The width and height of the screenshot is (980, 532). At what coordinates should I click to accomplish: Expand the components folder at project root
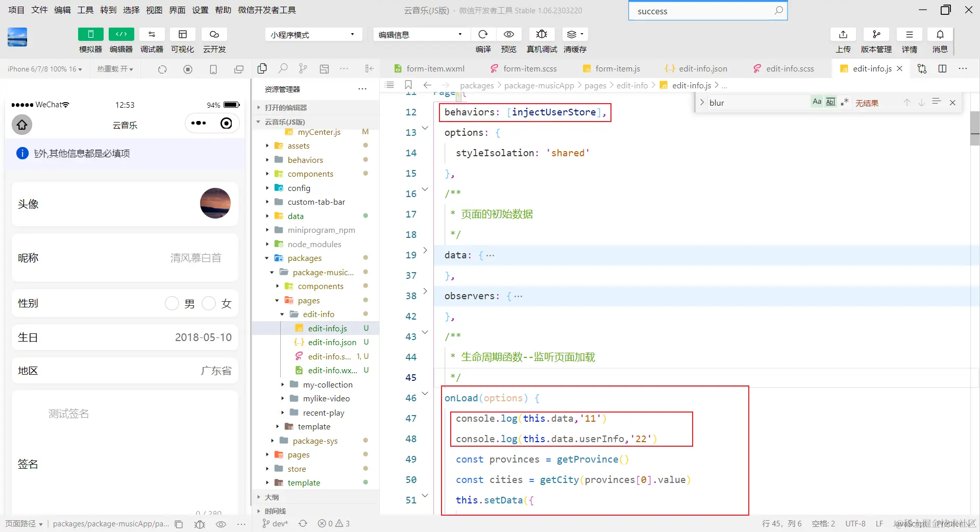click(x=310, y=174)
